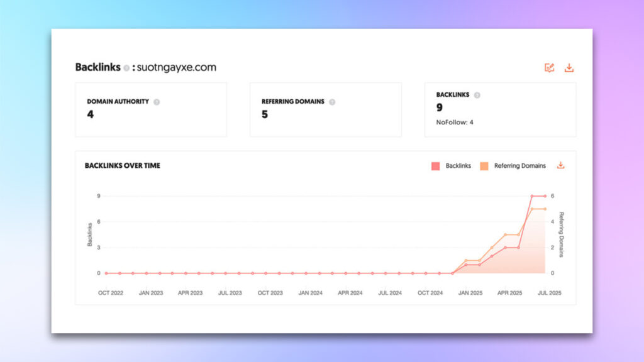This screenshot has height=362, width=644.
Task: Click the vertical Referring Domains axis title
Action: point(562,234)
